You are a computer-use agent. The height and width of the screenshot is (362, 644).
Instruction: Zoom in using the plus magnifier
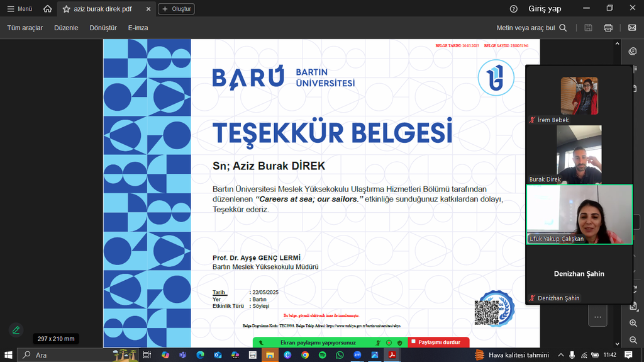(633, 324)
